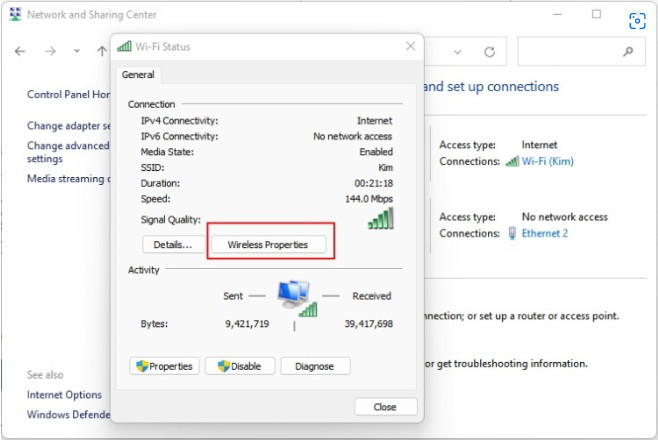Screen dimensions: 658x441
Task: Click the SSID value Kim
Action: pyautogui.click(x=386, y=168)
